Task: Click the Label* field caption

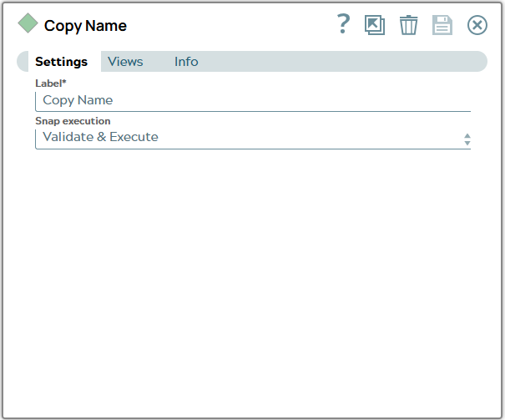Action: click(51, 83)
